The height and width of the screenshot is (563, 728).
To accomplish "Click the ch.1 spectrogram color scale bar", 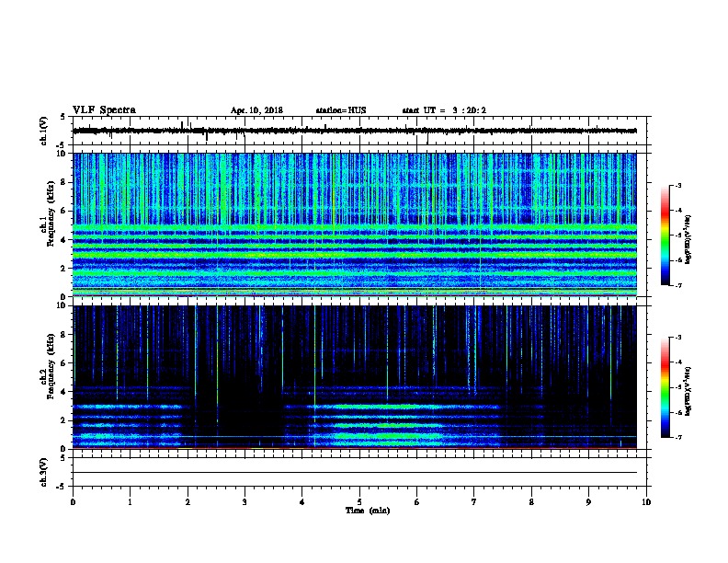I will tap(665, 236).
